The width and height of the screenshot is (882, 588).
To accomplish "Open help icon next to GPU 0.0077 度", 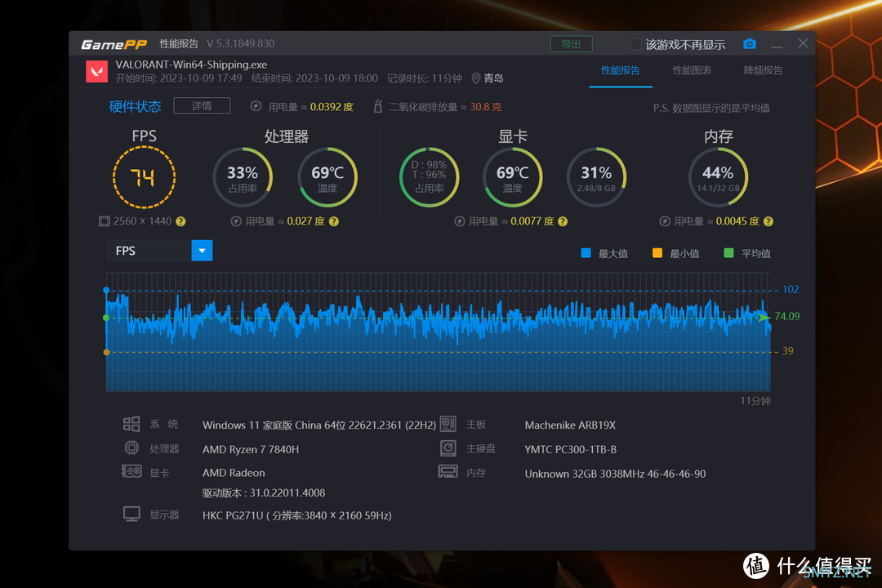I will tap(563, 221).
